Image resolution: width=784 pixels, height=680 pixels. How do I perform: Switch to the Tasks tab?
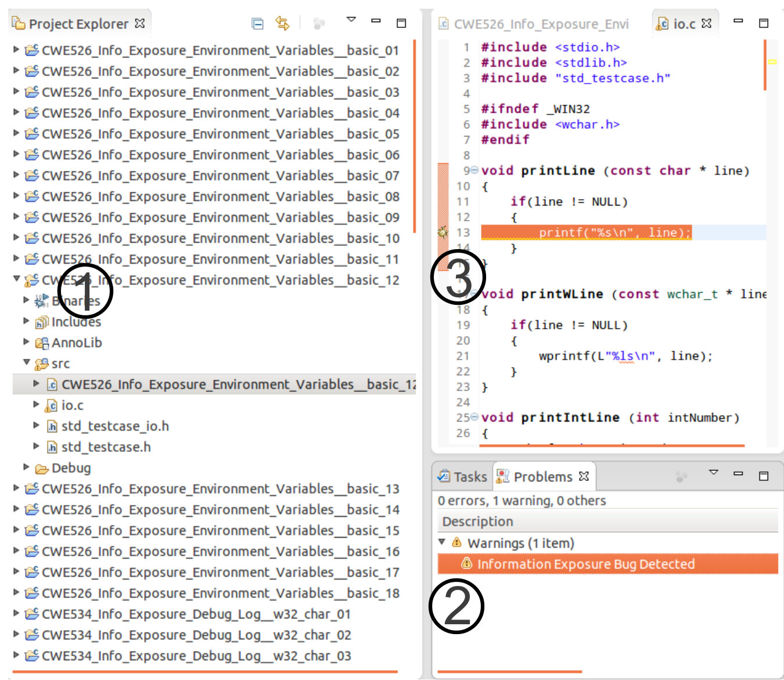462,477
